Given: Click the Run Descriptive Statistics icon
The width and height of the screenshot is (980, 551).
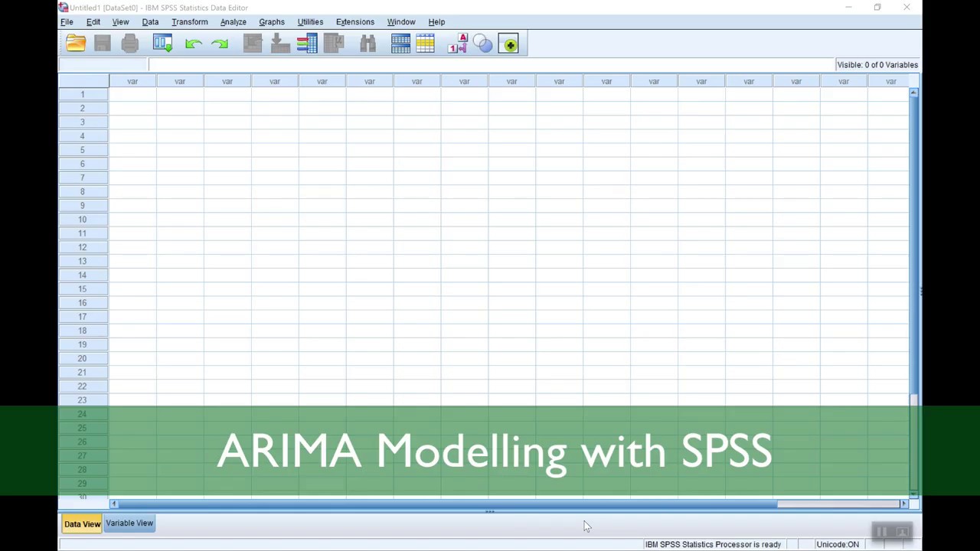Looking at the screenshot, I should pyautogui.click(x=334, y=44).
